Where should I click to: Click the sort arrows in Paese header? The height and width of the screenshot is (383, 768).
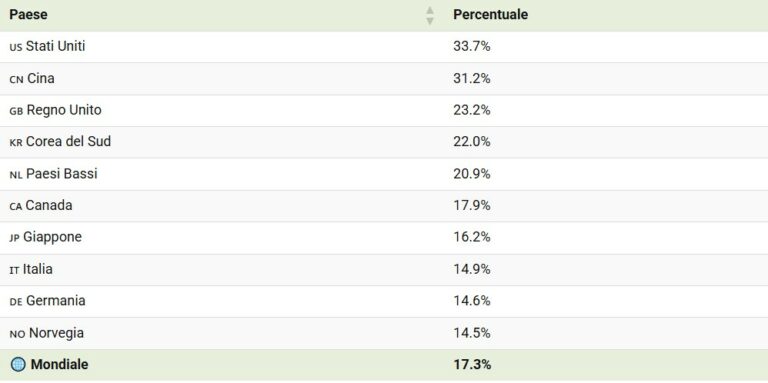pyautogui.click(x=430, y=15)
